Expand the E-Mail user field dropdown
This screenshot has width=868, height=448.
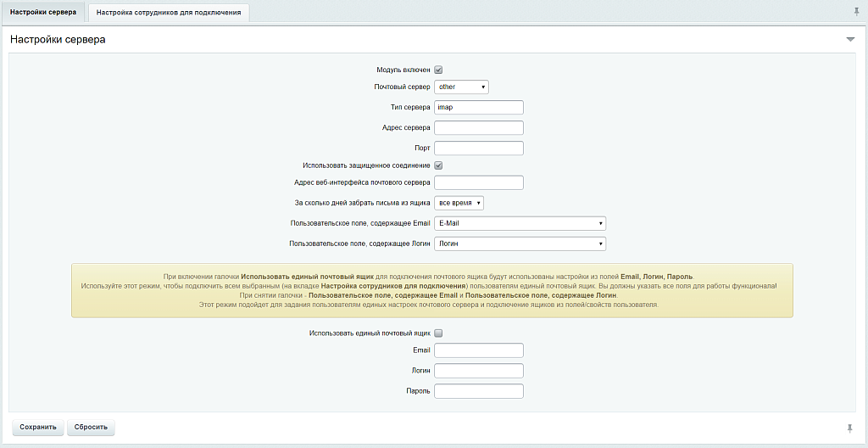520,223
